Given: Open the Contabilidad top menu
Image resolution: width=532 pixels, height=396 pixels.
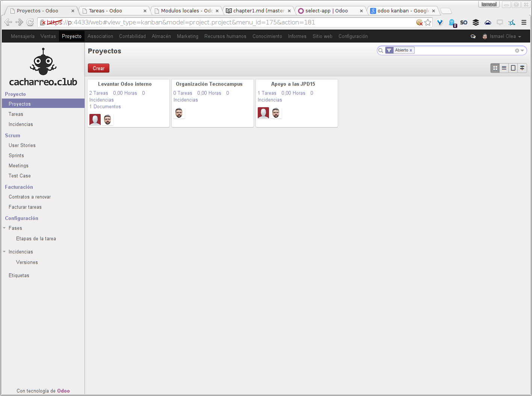Looking at the screenshot, I should coord(132,36).
